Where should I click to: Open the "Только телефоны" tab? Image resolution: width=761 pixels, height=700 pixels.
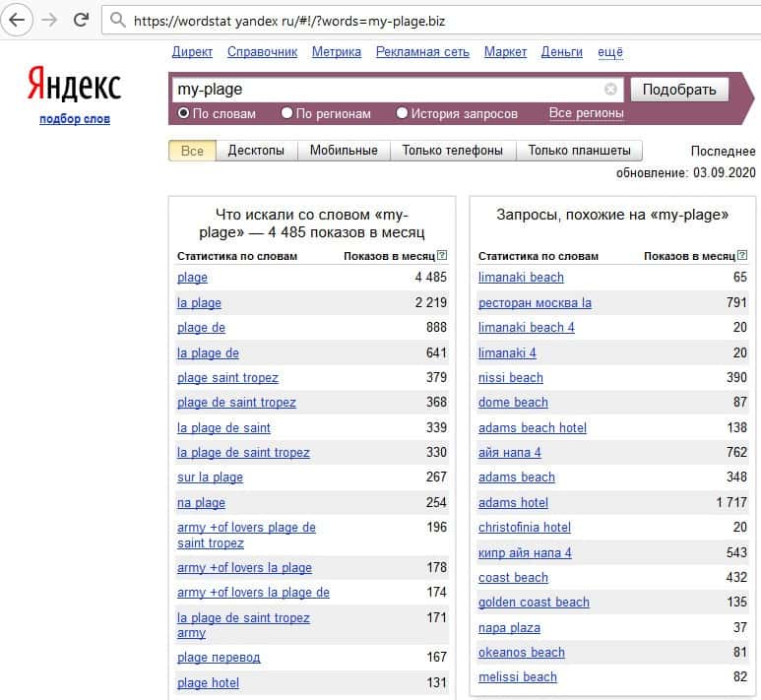point(453,151)
